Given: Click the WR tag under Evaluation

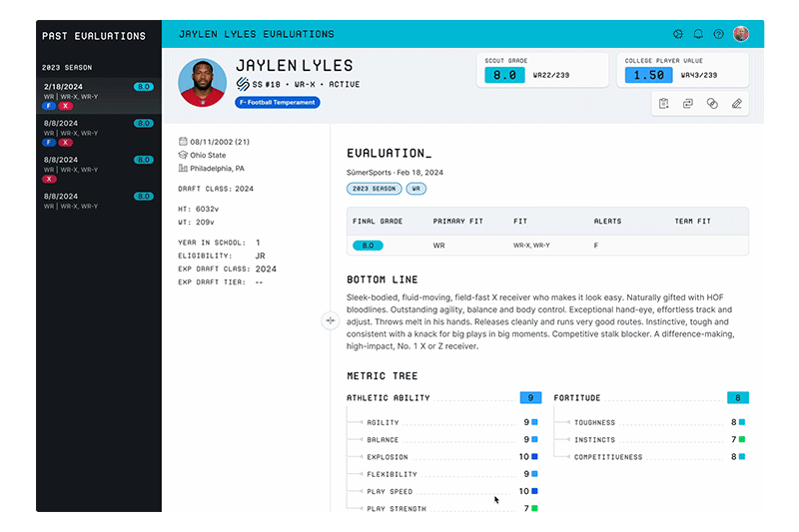Looking at the screenshot, I should (414, 188).
